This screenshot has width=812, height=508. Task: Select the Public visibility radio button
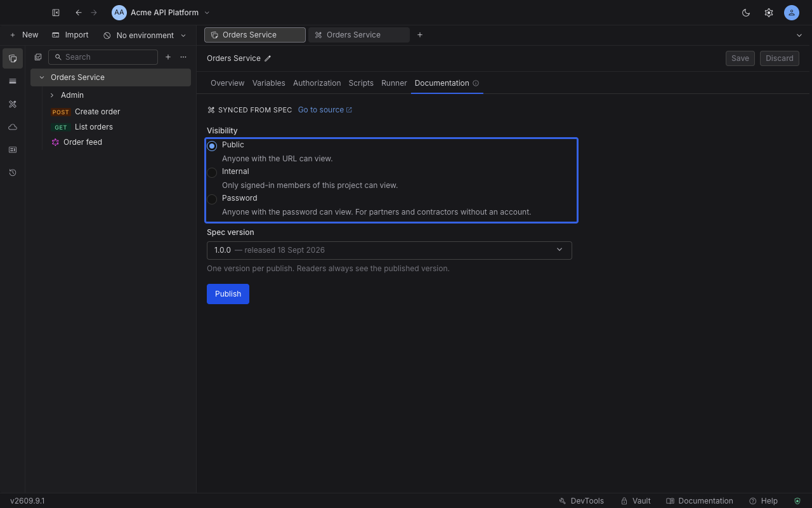(212, 146)
